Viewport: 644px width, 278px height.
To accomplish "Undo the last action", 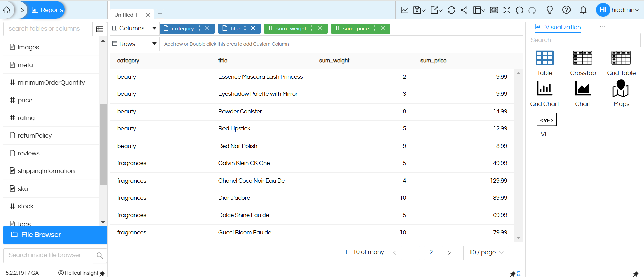I will (519, 10).
